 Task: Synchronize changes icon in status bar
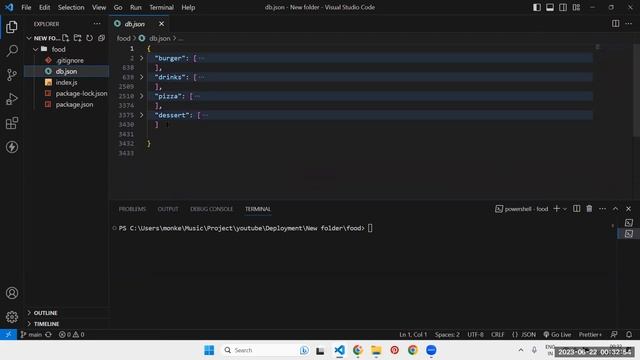(48, 334)
